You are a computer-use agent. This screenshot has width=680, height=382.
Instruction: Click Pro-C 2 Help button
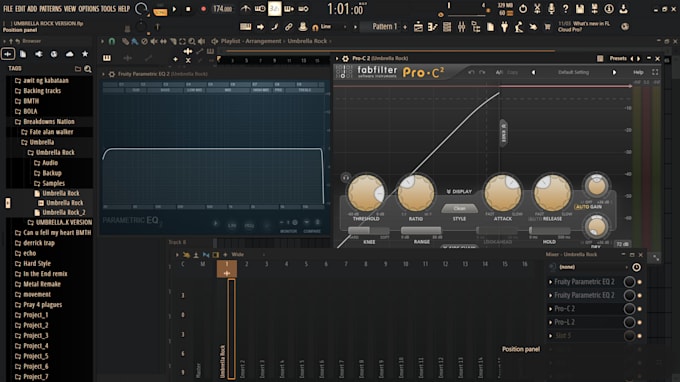638,72
